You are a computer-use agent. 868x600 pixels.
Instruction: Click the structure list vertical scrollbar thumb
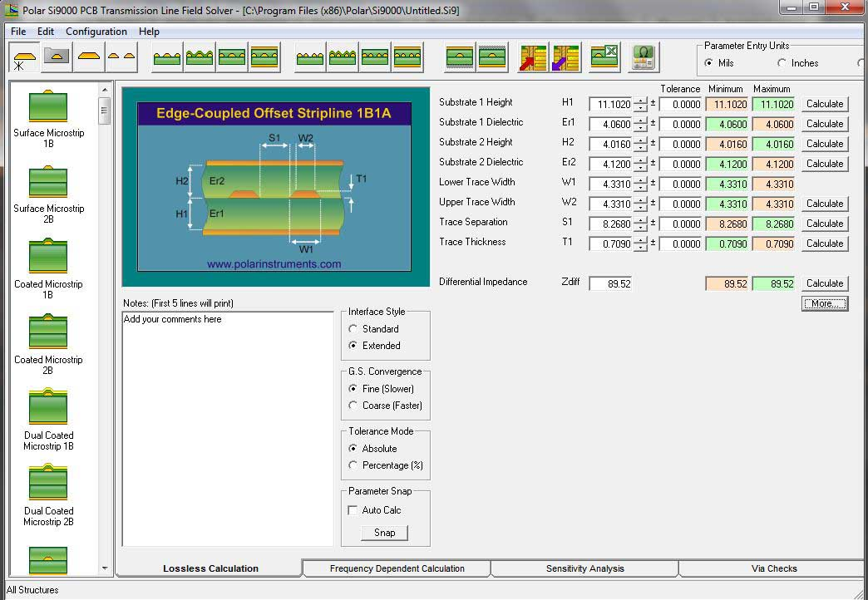click(105, 110)
